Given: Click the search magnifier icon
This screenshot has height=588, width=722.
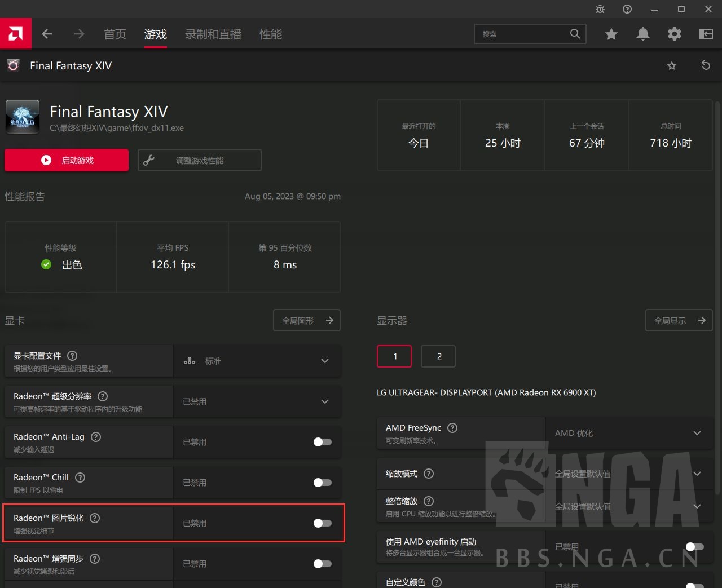Looking at the screenshot, I should pos(575,34).
